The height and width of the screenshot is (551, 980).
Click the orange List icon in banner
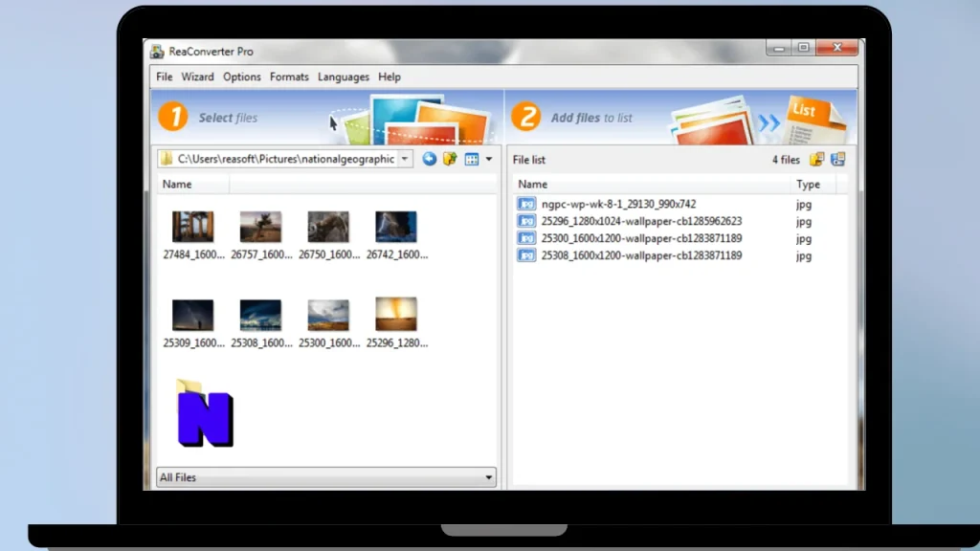coord(813,119)
